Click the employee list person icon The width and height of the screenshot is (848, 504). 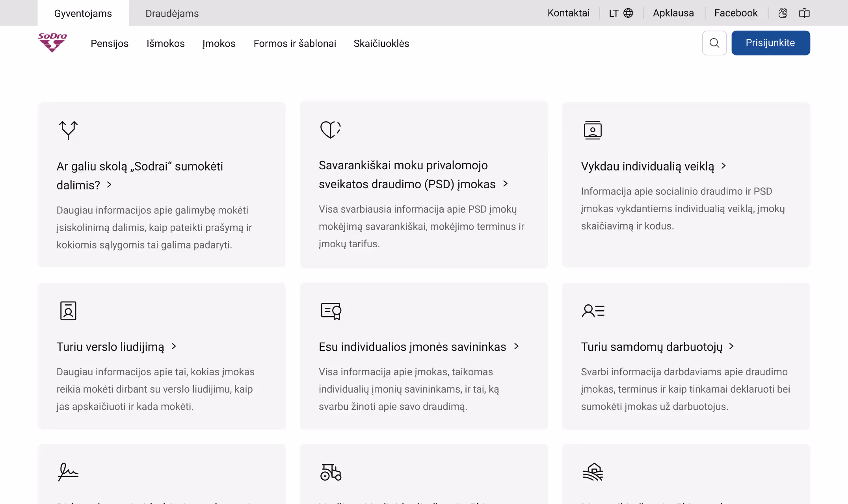pos(593,311)
